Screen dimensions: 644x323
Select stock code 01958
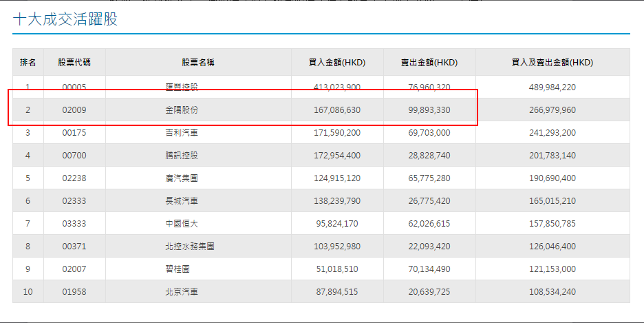[x=74, y=292]
